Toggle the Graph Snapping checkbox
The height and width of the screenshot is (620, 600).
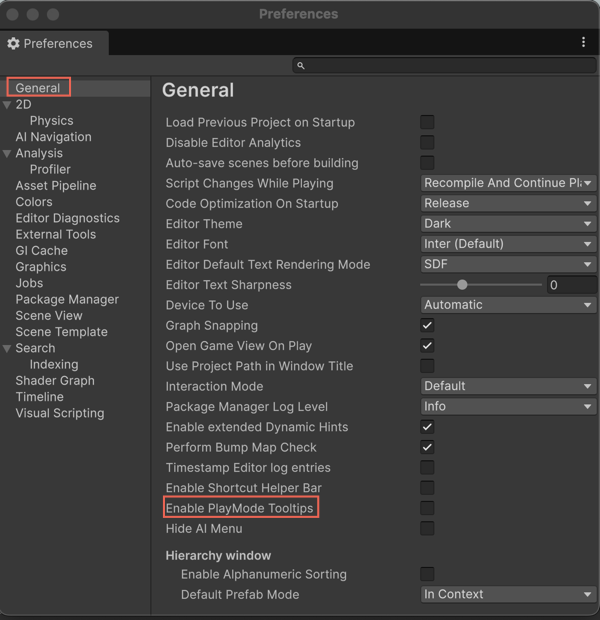[x=427, y=325]
